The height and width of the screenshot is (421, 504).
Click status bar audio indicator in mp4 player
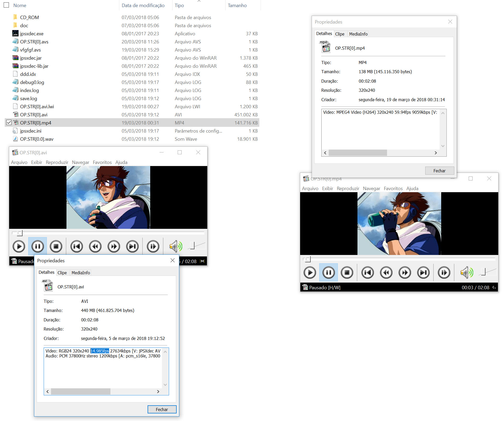[494, 287]
